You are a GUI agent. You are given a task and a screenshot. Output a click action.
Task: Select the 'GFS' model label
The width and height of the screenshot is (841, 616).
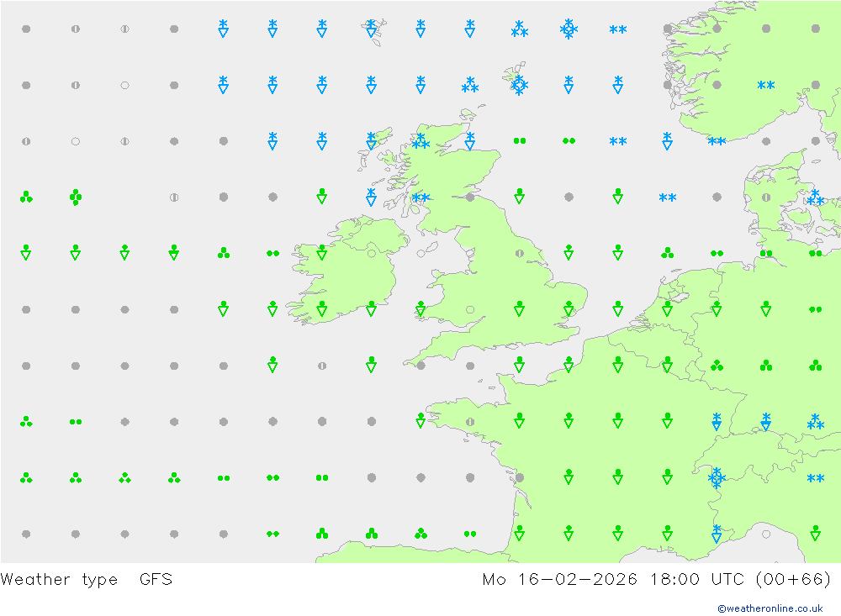click(156, 579)
